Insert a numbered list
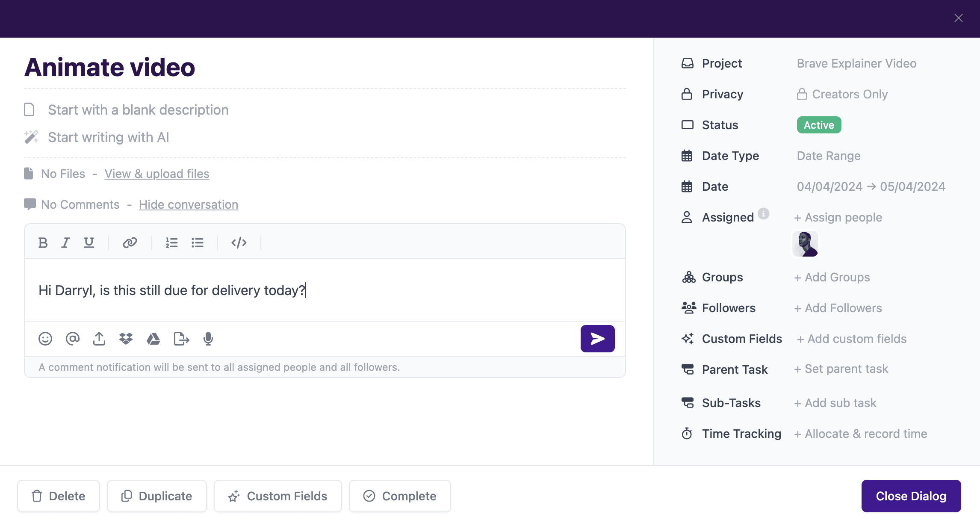980x520 pixels. (171, 243)
